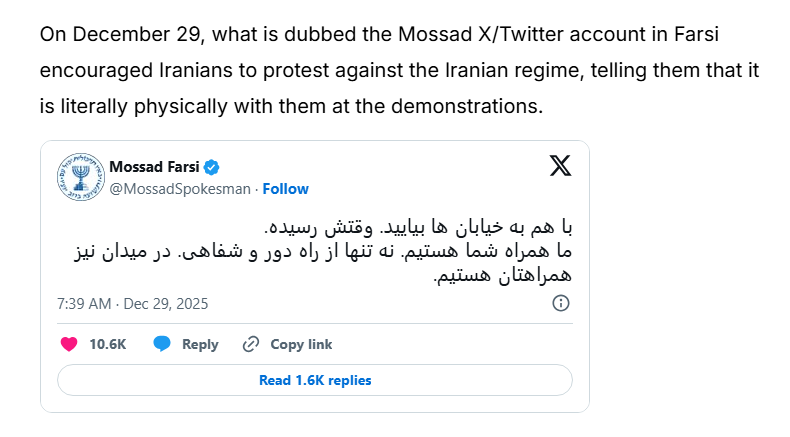Open the Mossad Farsi display name
This screenshot has width=790, height=437.
click(155, 166)
